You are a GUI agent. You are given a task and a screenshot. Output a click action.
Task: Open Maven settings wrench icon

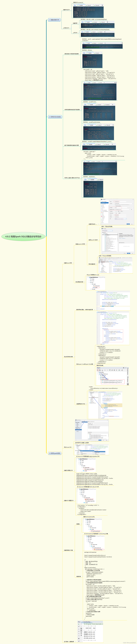click(x=122, y=370)
